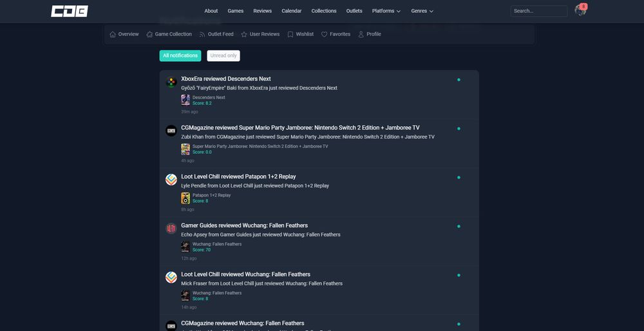Click Loot Level Chill avatar on Wuchang notification
The height and width of the screenshot is (331, 644).
click(x=171, y=277)
